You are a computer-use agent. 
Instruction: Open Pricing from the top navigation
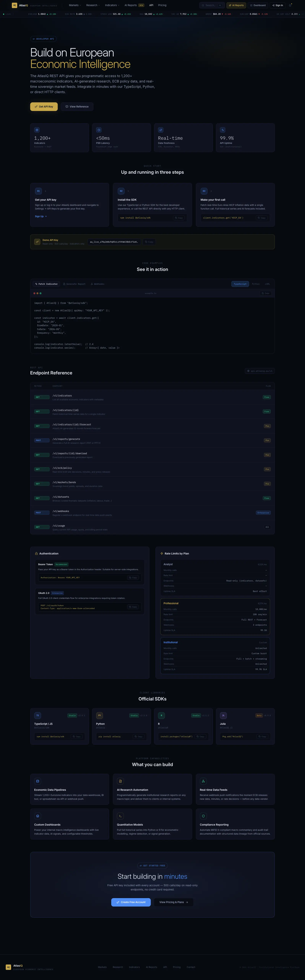(162, 5)
